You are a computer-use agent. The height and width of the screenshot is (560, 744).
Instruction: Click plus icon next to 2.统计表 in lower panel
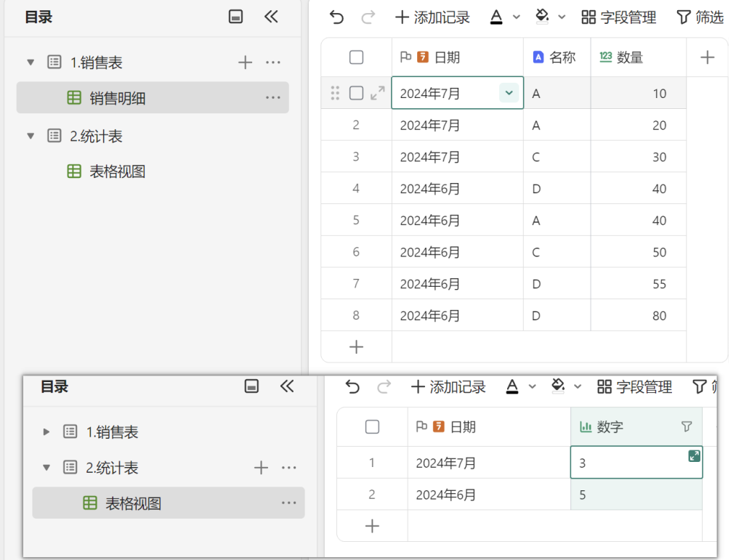(261, 468)
